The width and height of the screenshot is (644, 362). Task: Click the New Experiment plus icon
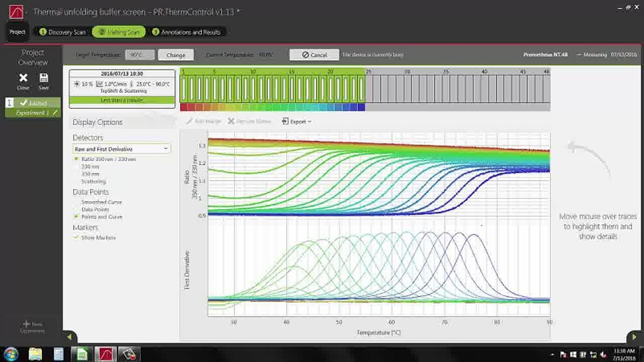pyautogui.click(x=26, y=324)
